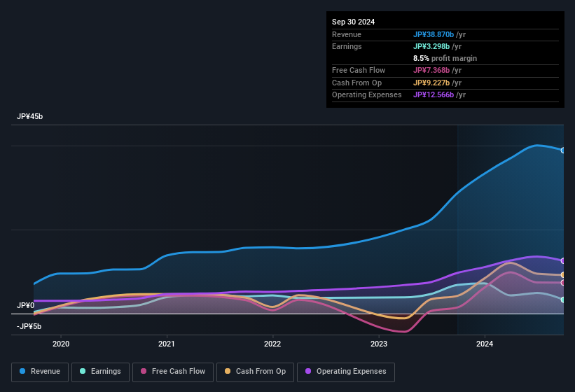Click the Revenue label in the tooltip

(x=347, y=34)
